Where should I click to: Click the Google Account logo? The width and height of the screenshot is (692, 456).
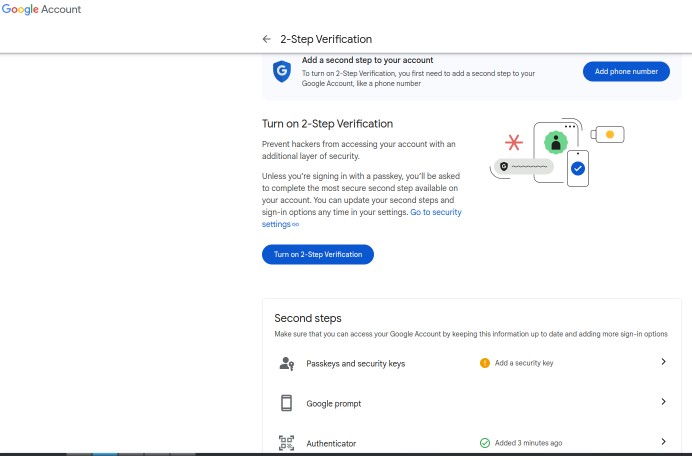(x=41, y=9)
